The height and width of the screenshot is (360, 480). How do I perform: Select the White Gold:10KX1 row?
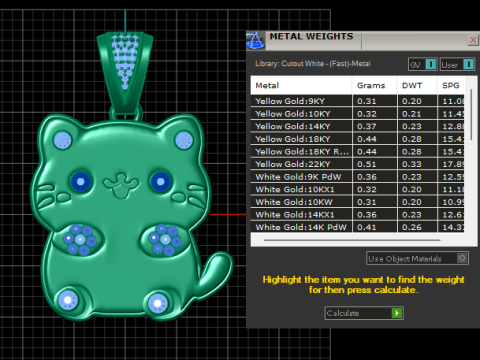[x=357, y=189]
